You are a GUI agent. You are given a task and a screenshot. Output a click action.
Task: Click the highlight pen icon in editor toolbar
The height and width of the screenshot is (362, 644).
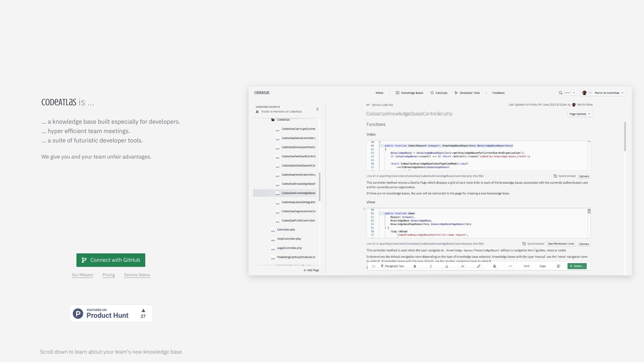tap(494, 266)
